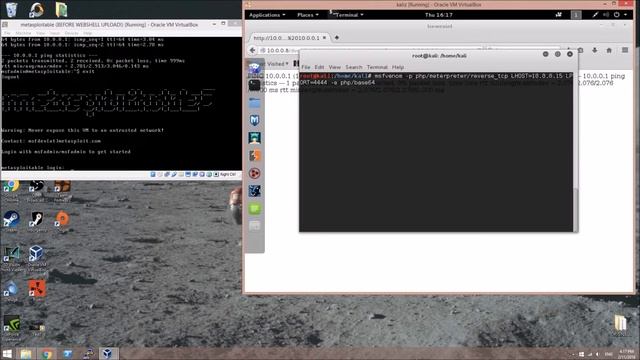
Task: Click Firefox back arrow button
Action: pyautogui.click(x=252, y=50)
